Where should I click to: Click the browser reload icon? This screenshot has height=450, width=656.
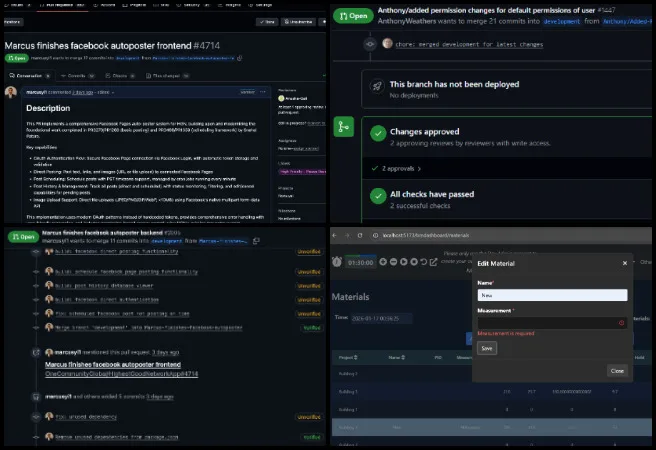tap(360, 235)
